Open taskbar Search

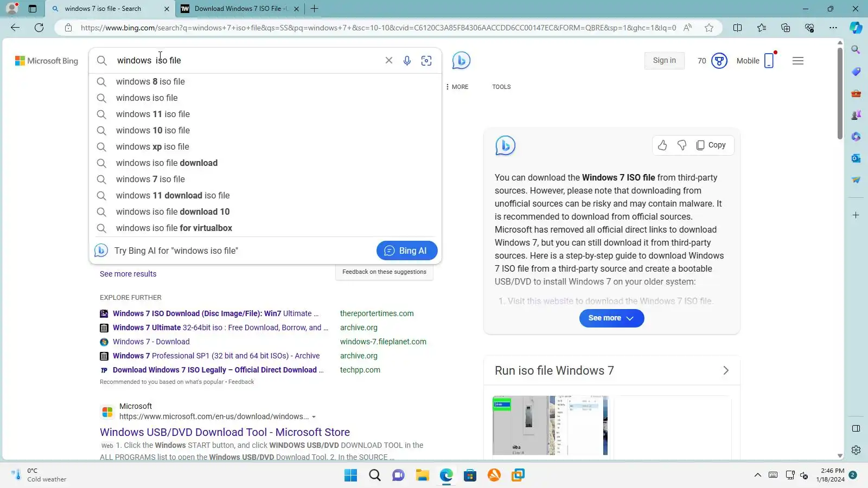click(375, 476)
